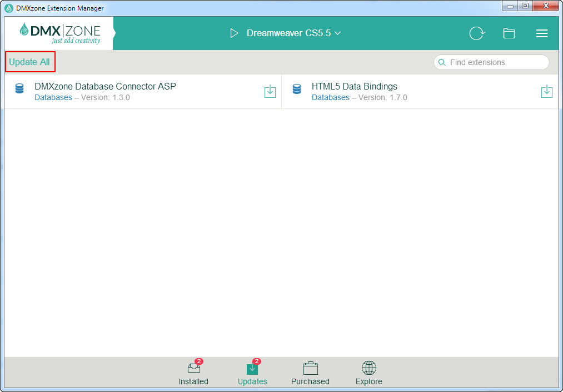Click the DMXzone logo
Viewport: 563px width, 392px height.
click(60, 33)
